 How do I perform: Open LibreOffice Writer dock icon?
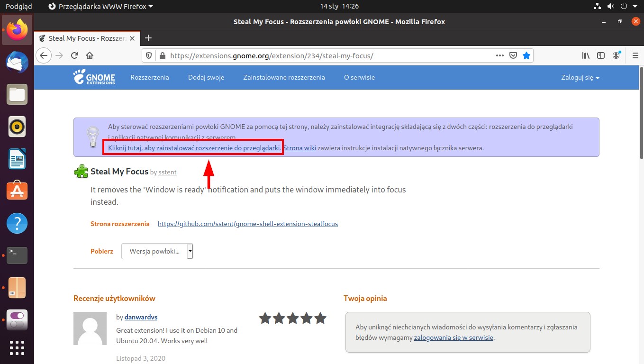(x=17, y=159)
